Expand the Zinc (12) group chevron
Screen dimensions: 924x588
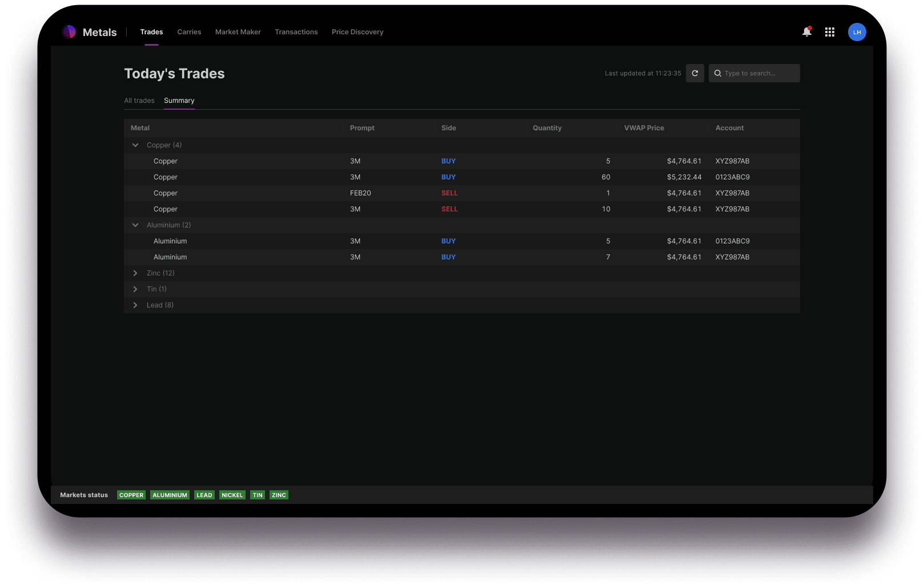[x=135, y=273]
